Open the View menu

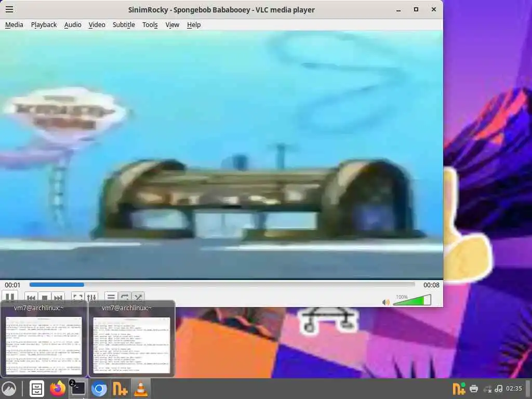click(x=172, y=25)
